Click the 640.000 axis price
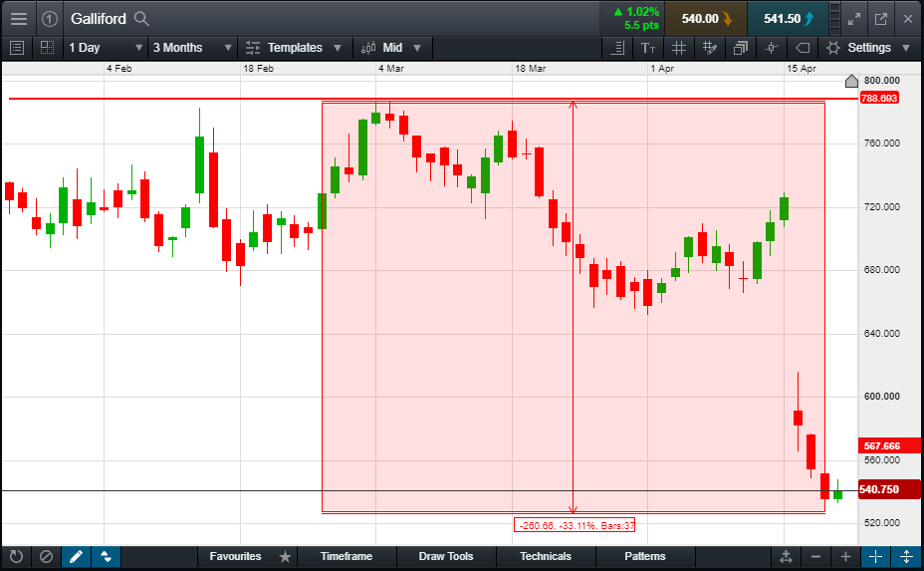 882,333
